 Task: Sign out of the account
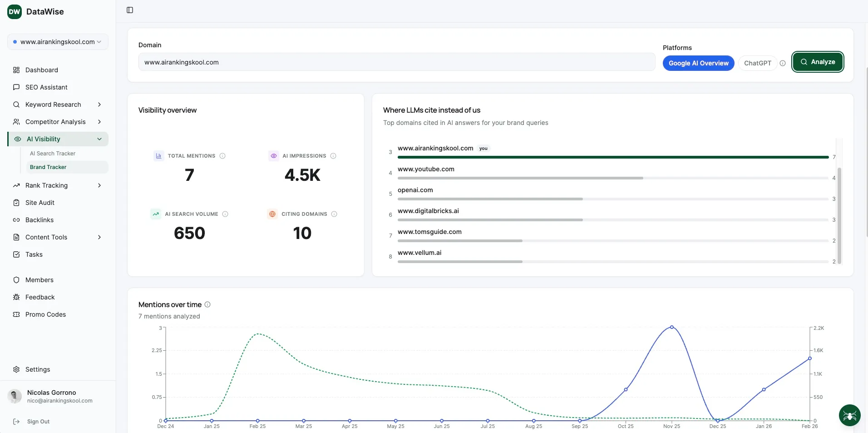(38, 421)
